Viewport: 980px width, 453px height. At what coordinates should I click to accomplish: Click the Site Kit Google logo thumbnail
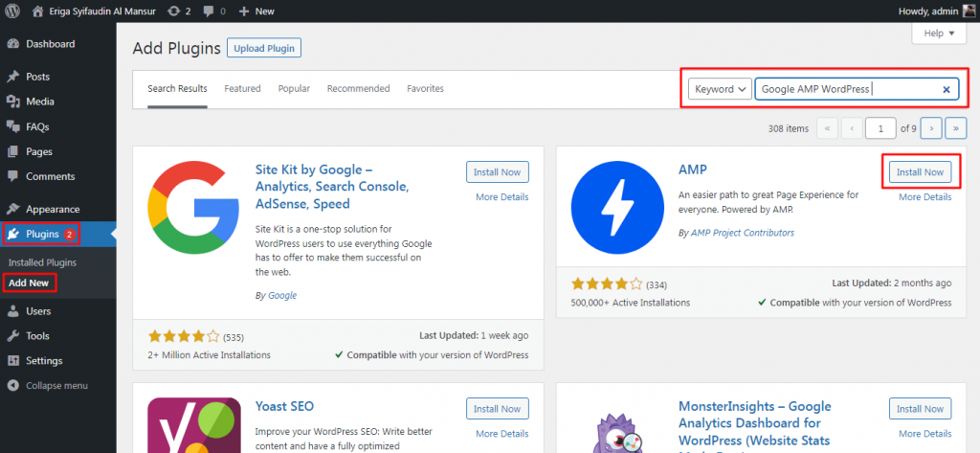pos(193,208)
